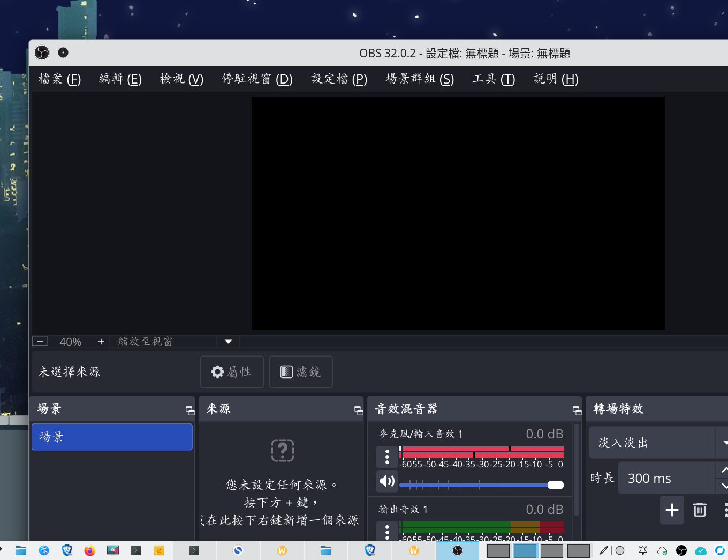Add a new transition with plus button
Screen dimensions: 728x560
coord(672,510)
